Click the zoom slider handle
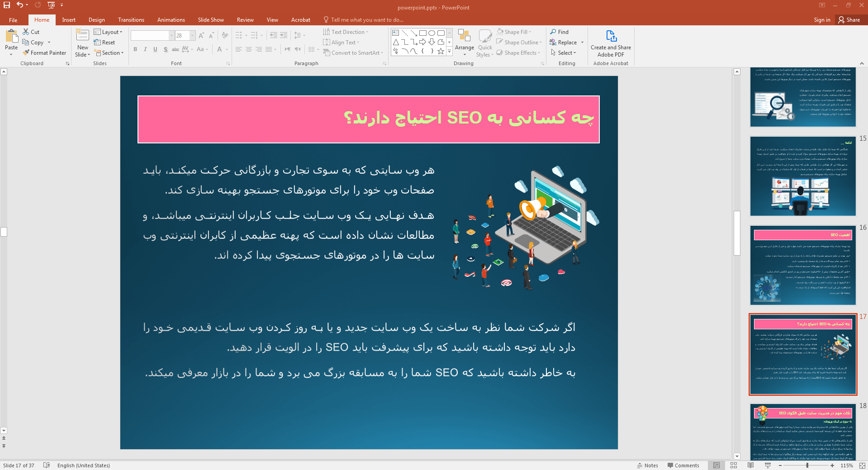This screenshot has height=470, width=868. (807, 465)
